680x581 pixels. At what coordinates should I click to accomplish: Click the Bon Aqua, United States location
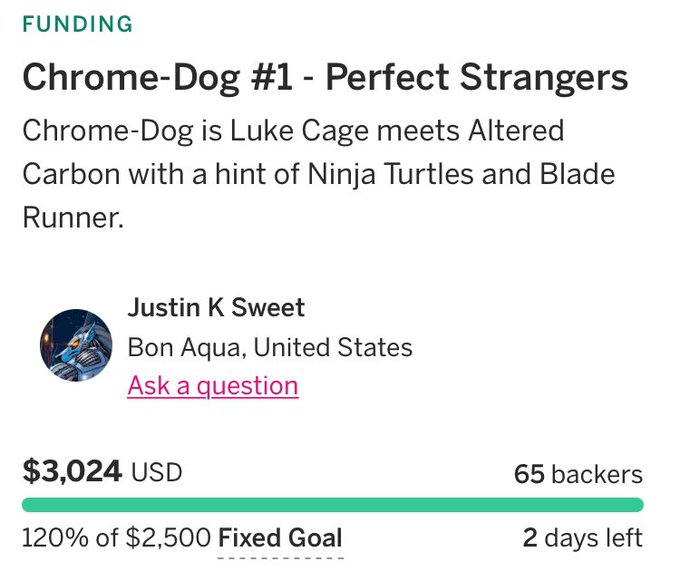coord(270,347)
